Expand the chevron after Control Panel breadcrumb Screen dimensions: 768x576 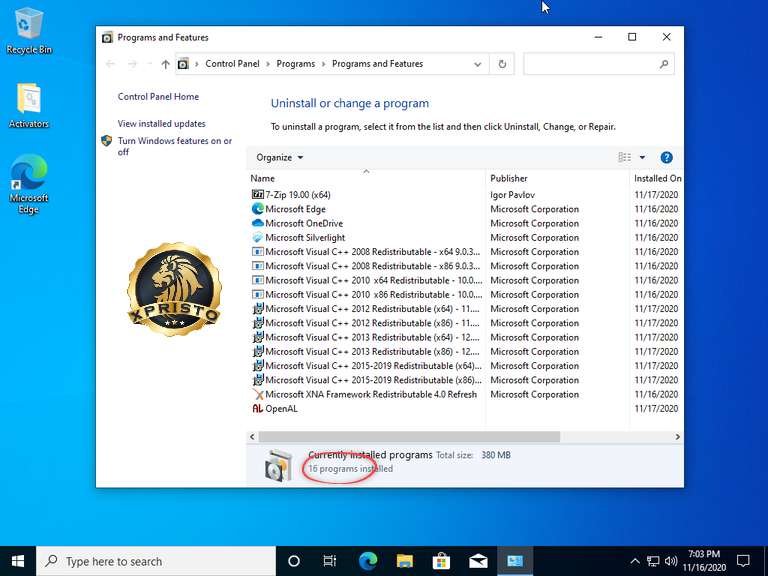(268, 64)
